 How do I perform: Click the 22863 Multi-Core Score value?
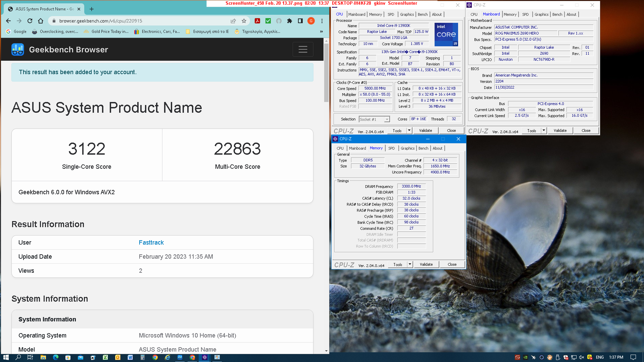[x=237, y=149]
